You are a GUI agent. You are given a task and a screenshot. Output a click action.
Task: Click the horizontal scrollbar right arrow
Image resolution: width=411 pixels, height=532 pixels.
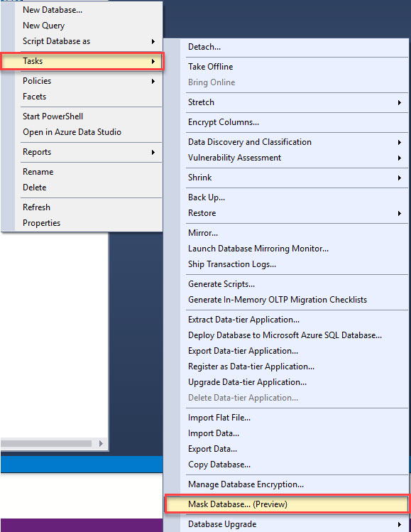pos(101,443)
